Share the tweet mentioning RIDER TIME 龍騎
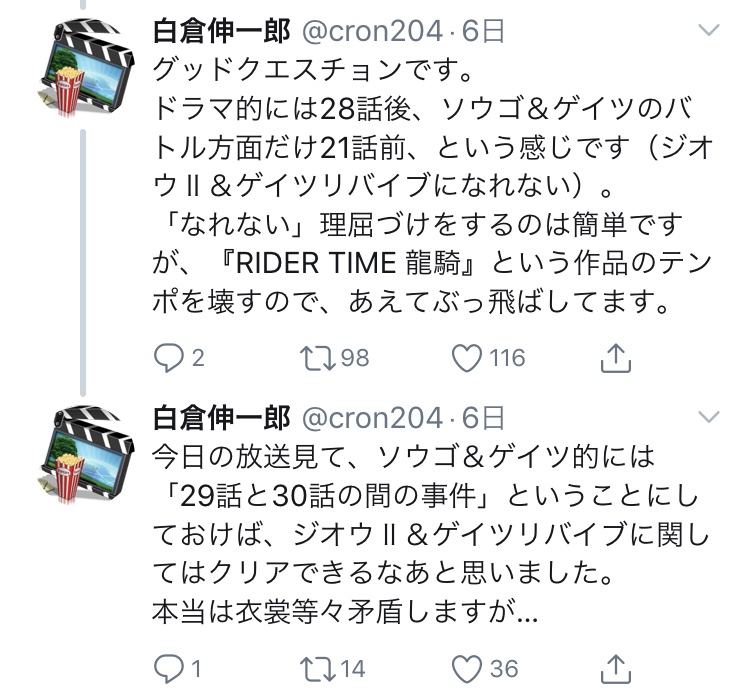The width and height of the screenshot is (750, 696). tap(617, 357)
